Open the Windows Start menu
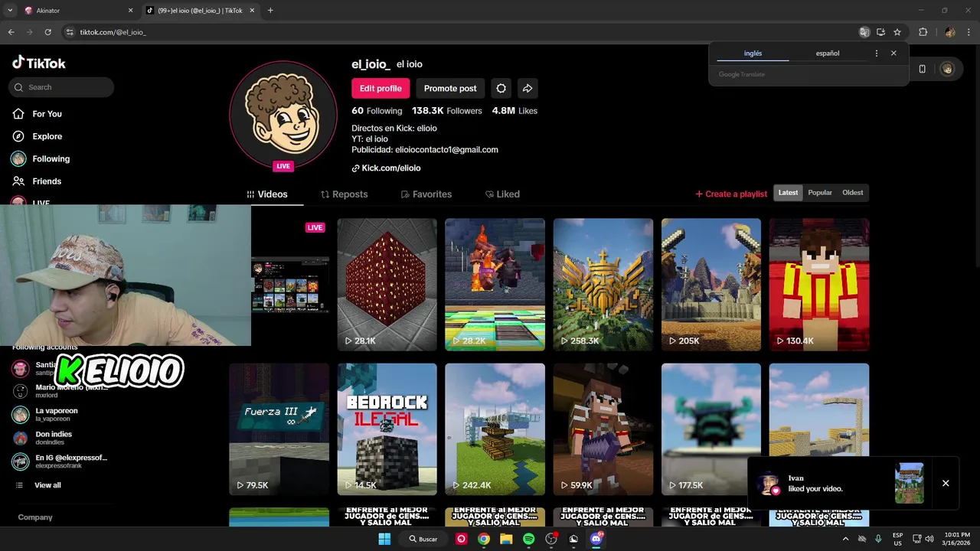The width and height of the screenshot is (980, 551). click(x=384, y=539)
